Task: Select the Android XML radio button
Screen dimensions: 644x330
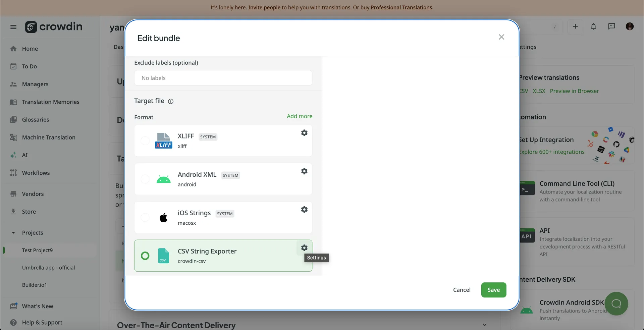Action: (x=145, y=179)
